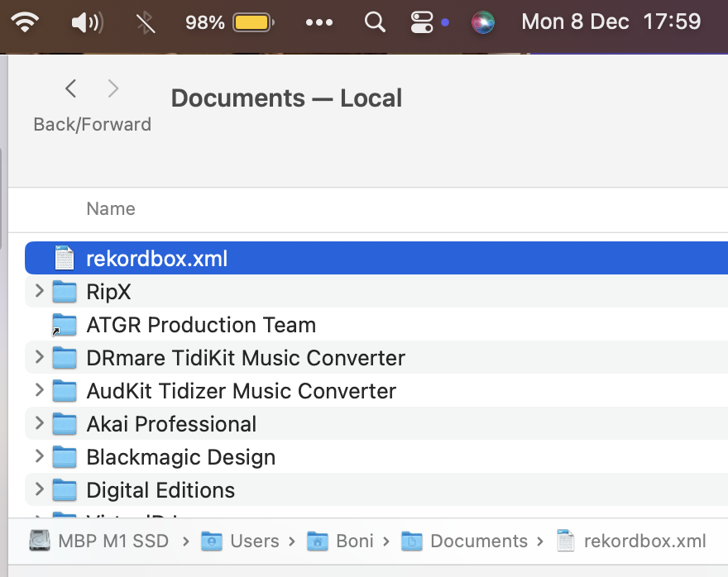
Task: Launch Siri from the menu bar
Action: click(483, 22)
